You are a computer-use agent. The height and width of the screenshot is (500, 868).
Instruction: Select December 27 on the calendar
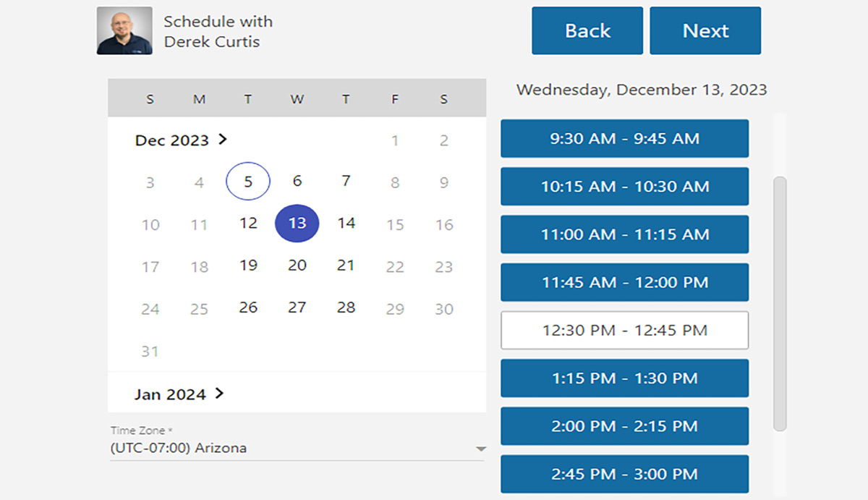pos(297,308)
